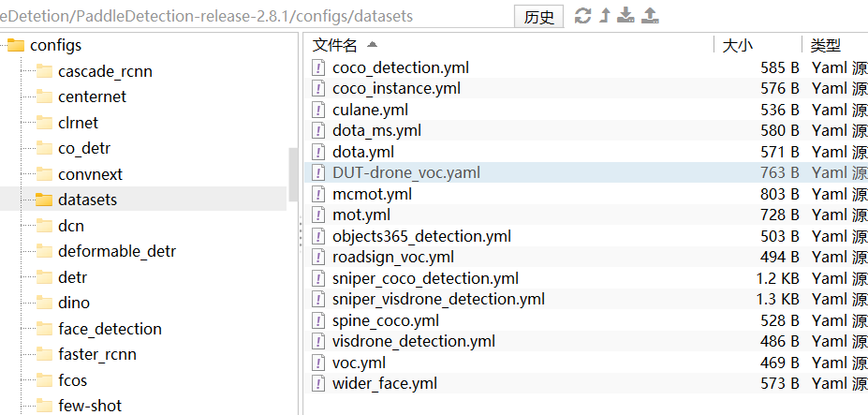Click the file icon of wider_face.yml
This screenshot has width=868, height=415.
click(318, 383)
